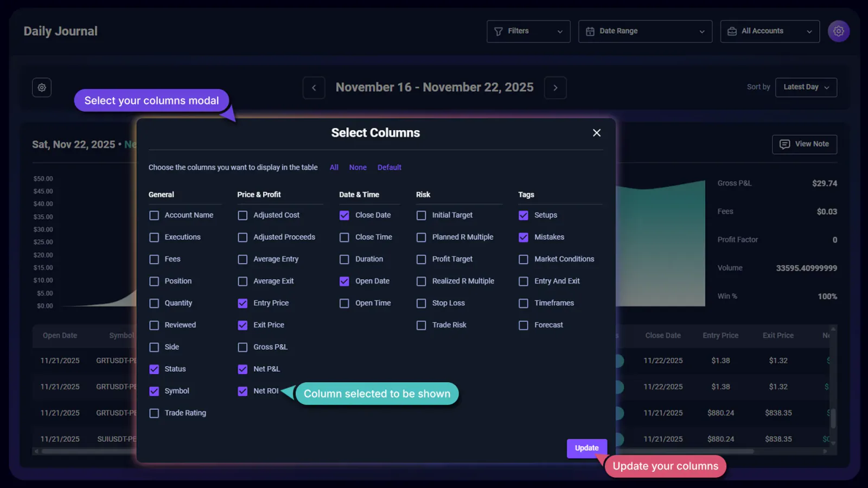
Task: Enable the Account Name column
Action: (x=154, y=215)
